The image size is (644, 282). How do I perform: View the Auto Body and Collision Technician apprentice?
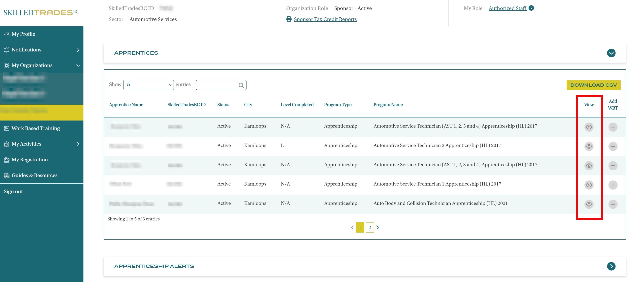[x=589, y=204]
